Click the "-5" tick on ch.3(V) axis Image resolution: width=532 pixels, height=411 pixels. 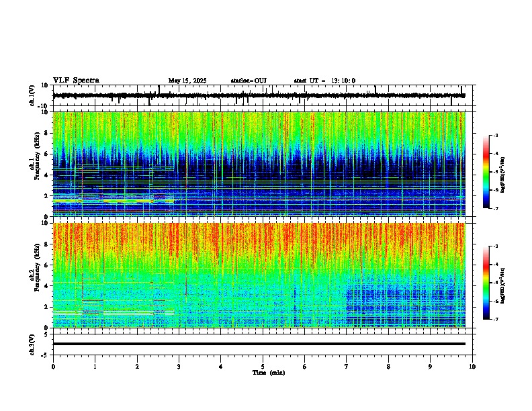[46, 355]
